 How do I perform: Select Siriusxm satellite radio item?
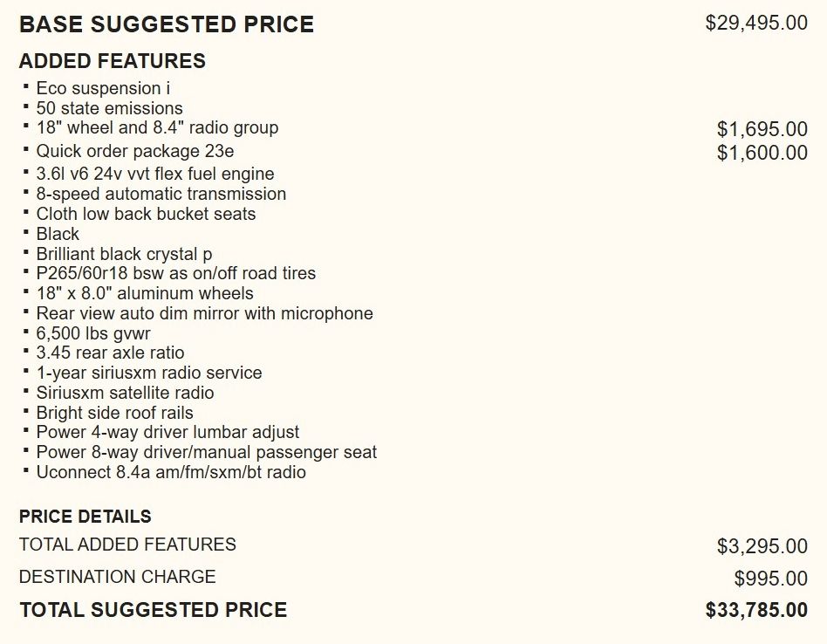click(x=125, y=393)
